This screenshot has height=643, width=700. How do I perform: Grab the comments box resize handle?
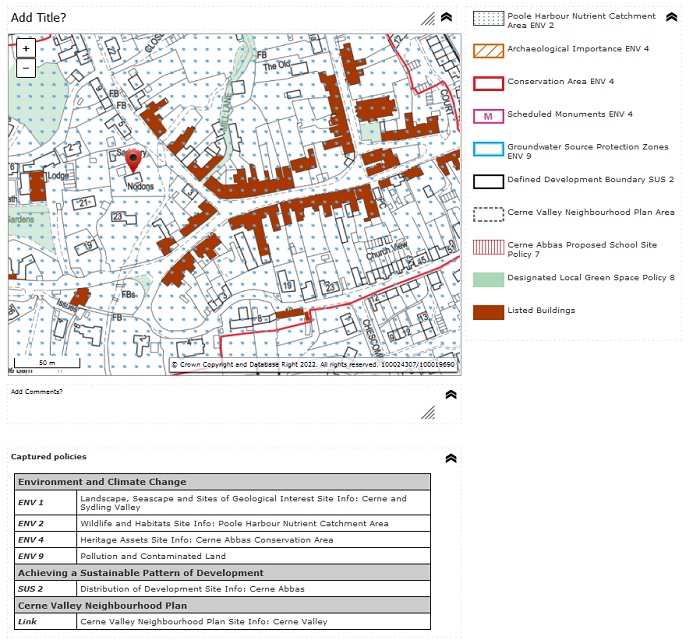(428, 413)
